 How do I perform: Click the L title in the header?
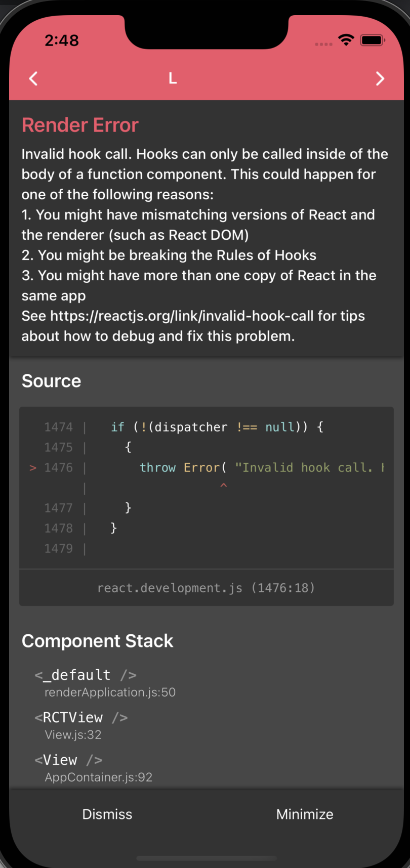click(172, 78)
